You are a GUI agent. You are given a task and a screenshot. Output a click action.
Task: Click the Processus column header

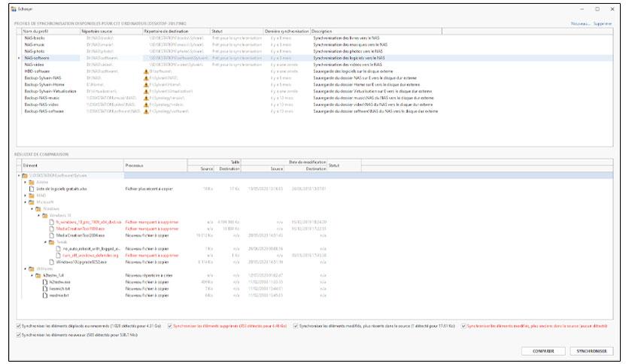[156, 165]
